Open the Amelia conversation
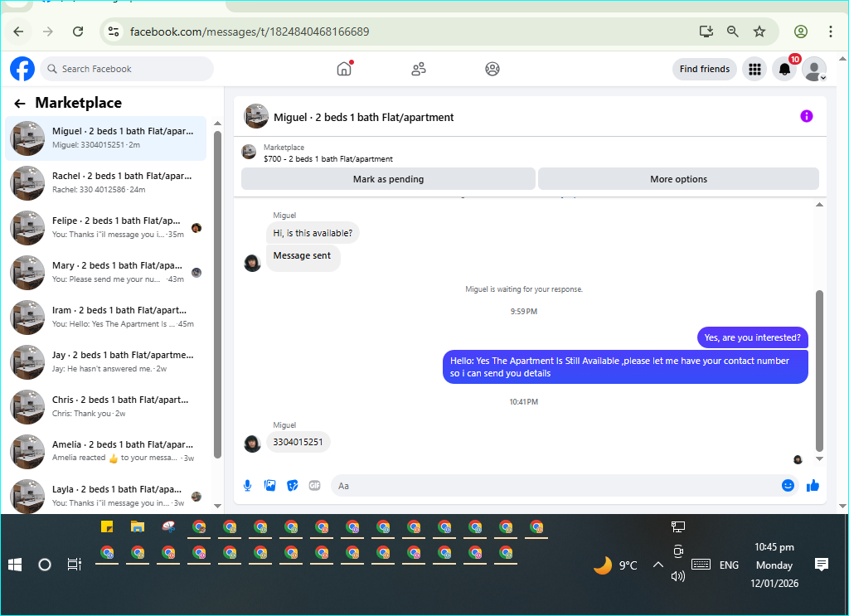This screenshot has height=616, width=849. 106,452
